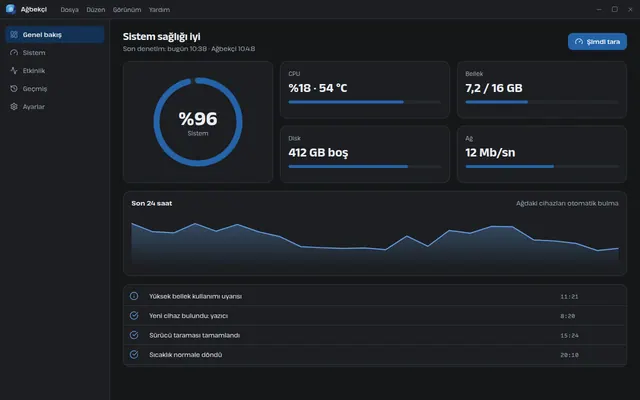Select Sürücü taraması tamamlandı row
Image resolution: width=640 pixels, height=400 pixels.
point(375,335)
